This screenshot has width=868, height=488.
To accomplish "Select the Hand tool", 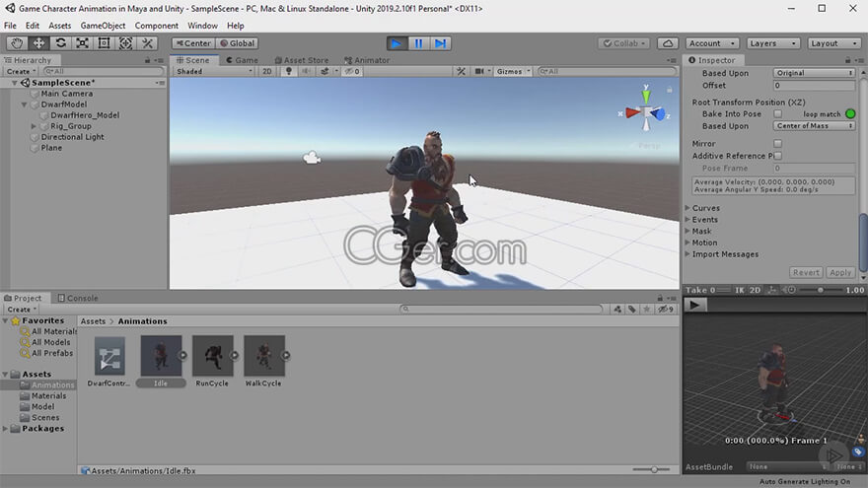I will [x=17, y=43].
